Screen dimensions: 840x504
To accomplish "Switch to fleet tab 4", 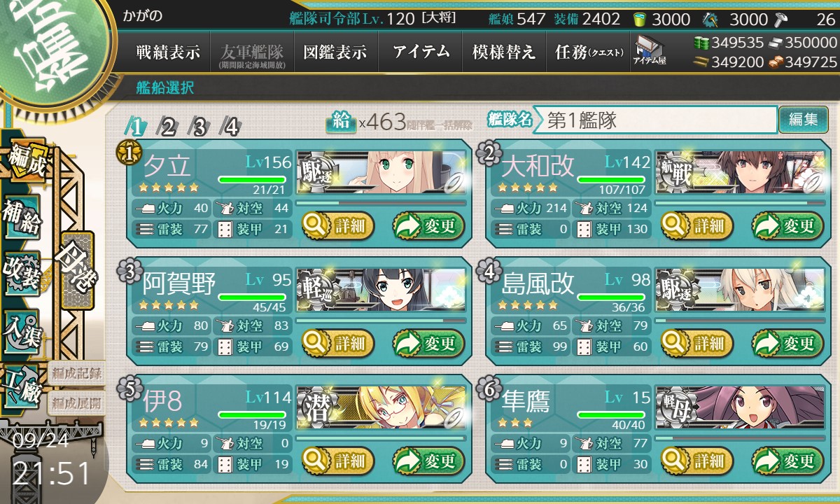I will 231,127.
